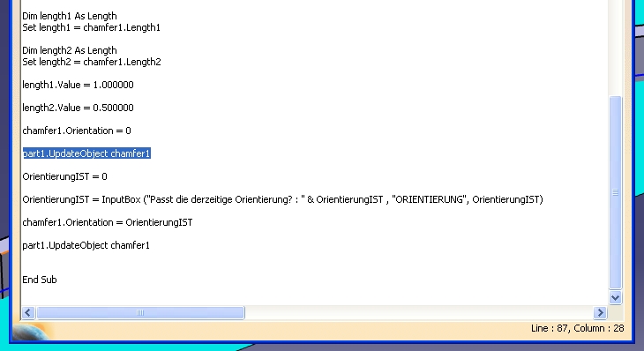Click the OrientierungIST = 0 line
Screen dimensions: 644x351
65,176
